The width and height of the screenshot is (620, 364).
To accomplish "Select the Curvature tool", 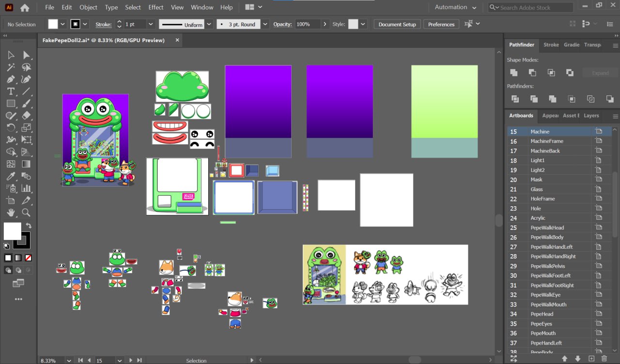I will point(27,79).
